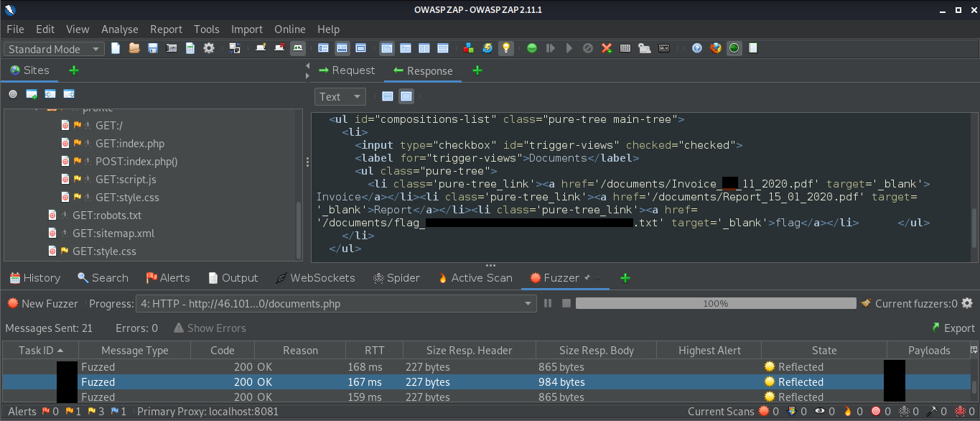Switch to the Spider tab

tap(396, 278)
